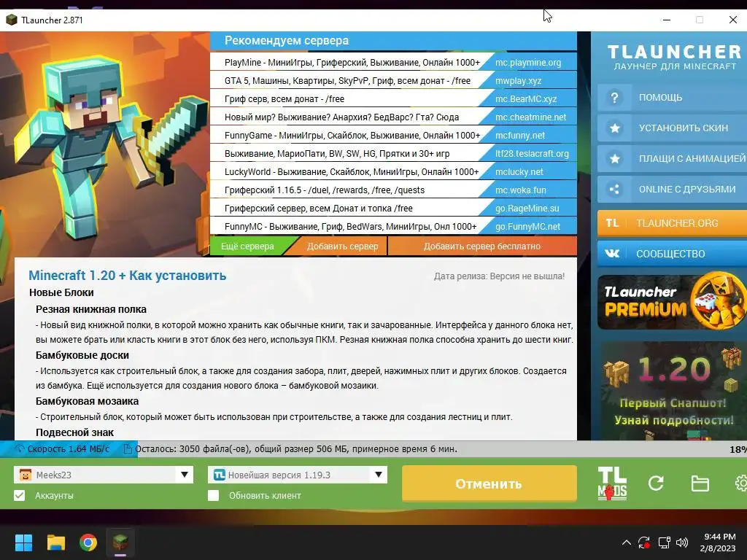Click the star icon beside Установить скин
Screen dimensions: 747x560
click(614, 128)
